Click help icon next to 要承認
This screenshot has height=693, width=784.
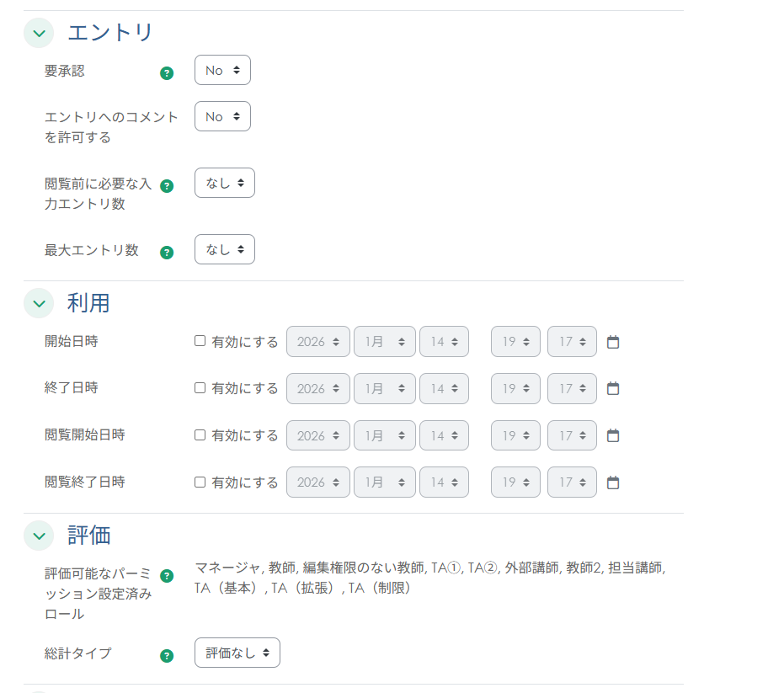pyautogui.click(x=167, y=73)
